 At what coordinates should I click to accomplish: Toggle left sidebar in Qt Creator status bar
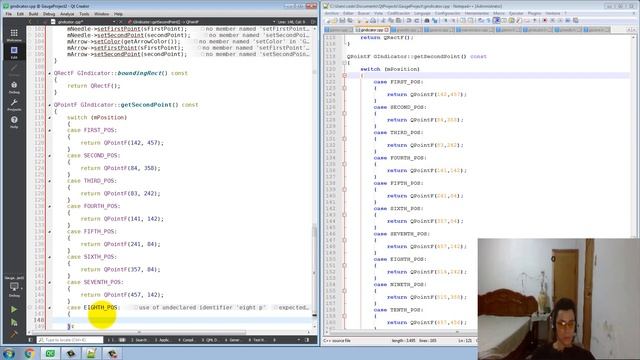pos(31,340)
